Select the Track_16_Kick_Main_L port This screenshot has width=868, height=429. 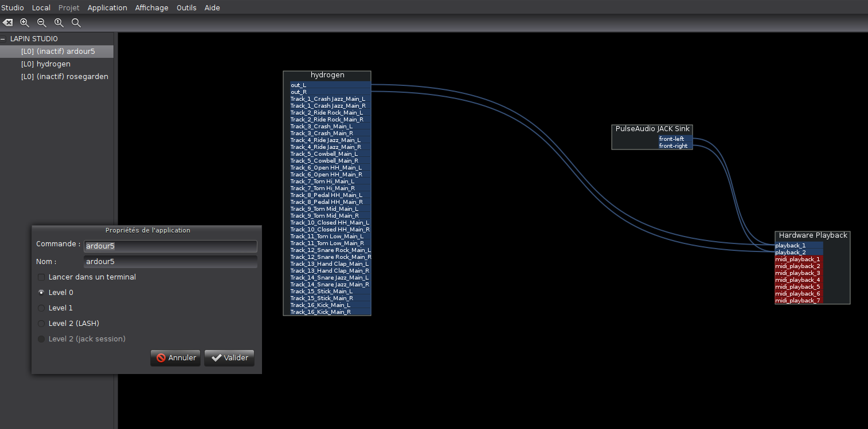click(330, 305)
